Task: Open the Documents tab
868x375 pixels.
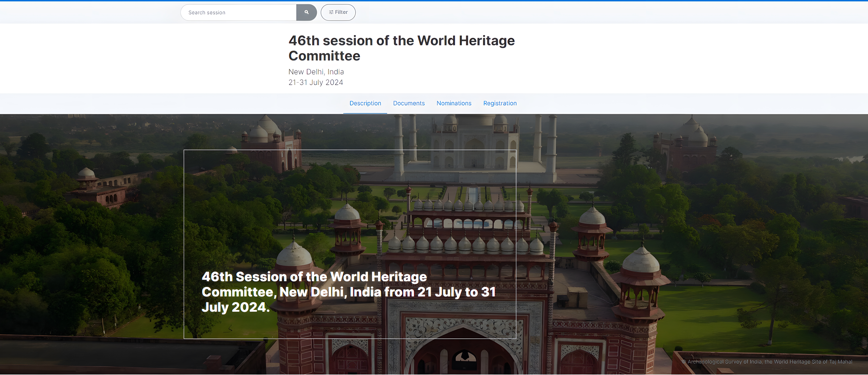Action: [x=409, y=103]
